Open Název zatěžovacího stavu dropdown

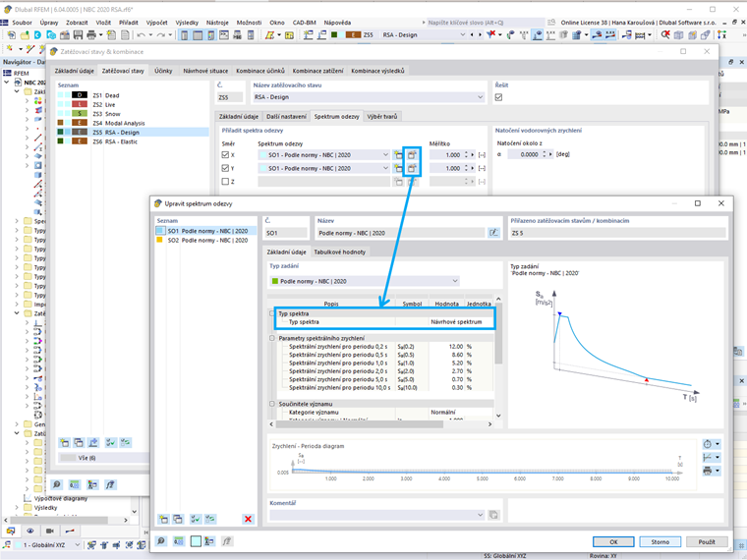point(480,97)
